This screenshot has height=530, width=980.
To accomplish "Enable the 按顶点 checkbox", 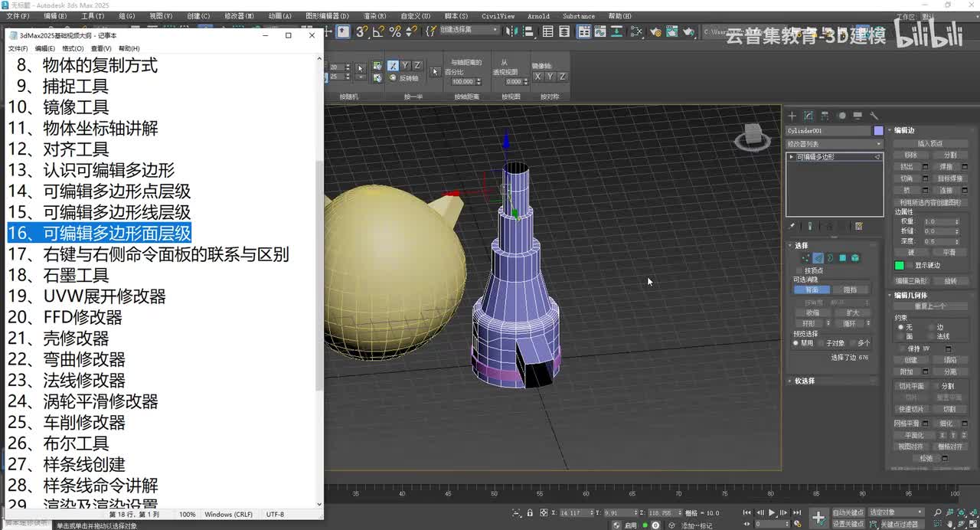I will click(x=799, y=270).
